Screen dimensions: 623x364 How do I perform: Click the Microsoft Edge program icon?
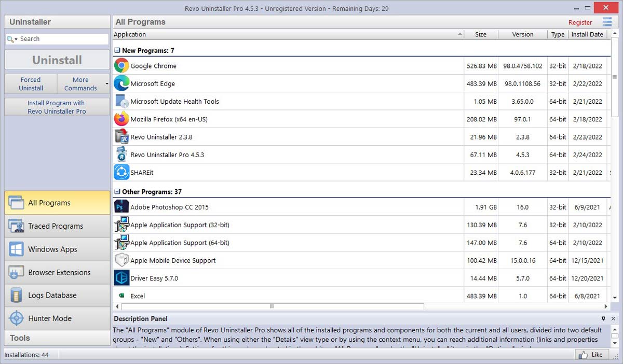tap(121, 83)
